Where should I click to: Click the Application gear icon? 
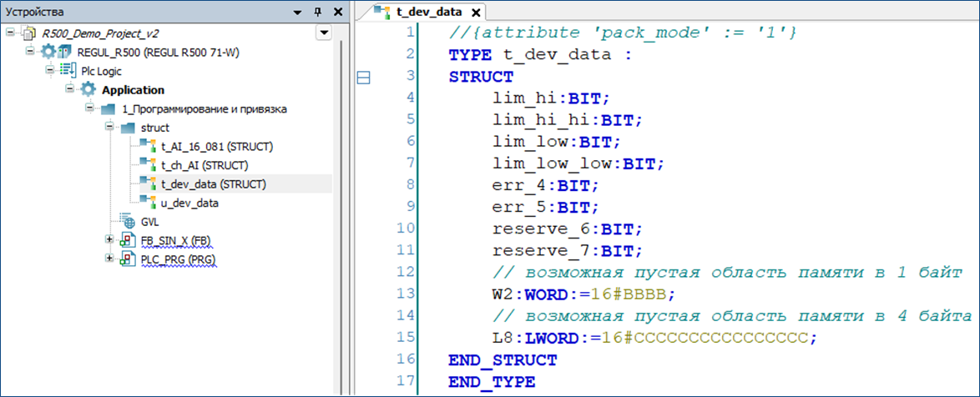pyautogui.click(x=88, y=90)
